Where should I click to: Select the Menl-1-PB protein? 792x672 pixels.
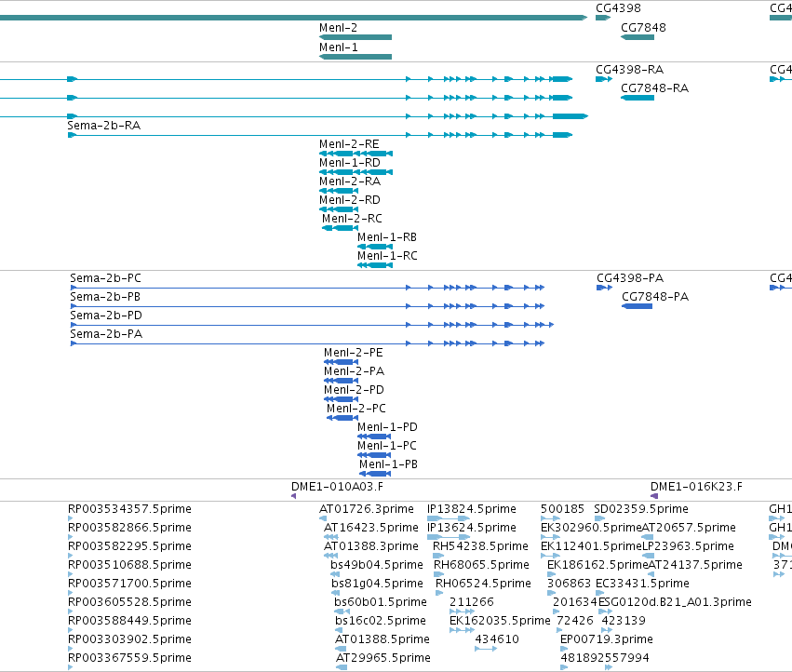pos(375,474)
